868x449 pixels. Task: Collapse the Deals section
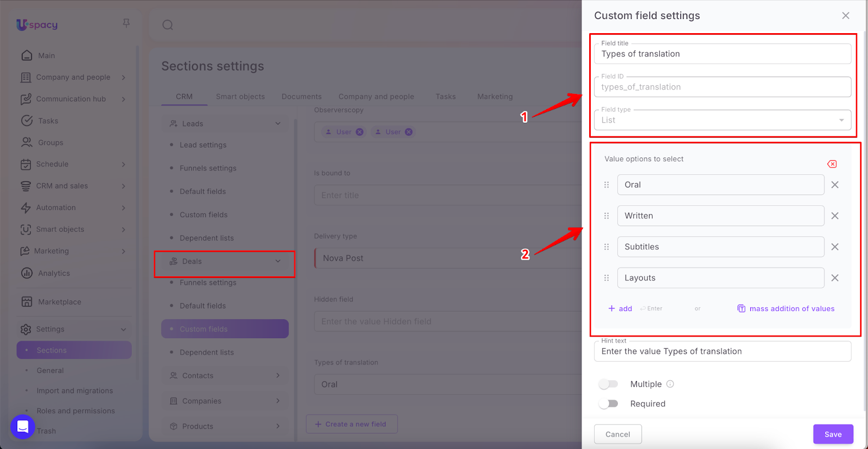point(278,261)
